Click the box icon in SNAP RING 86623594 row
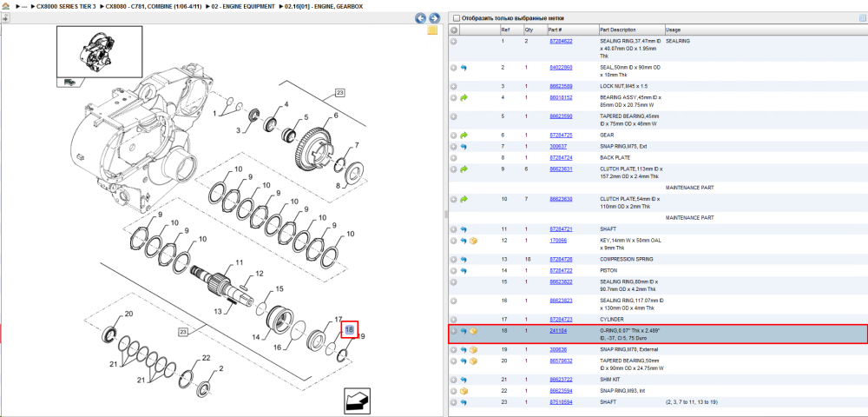868x417 pixels. click(x=464, y=391)
